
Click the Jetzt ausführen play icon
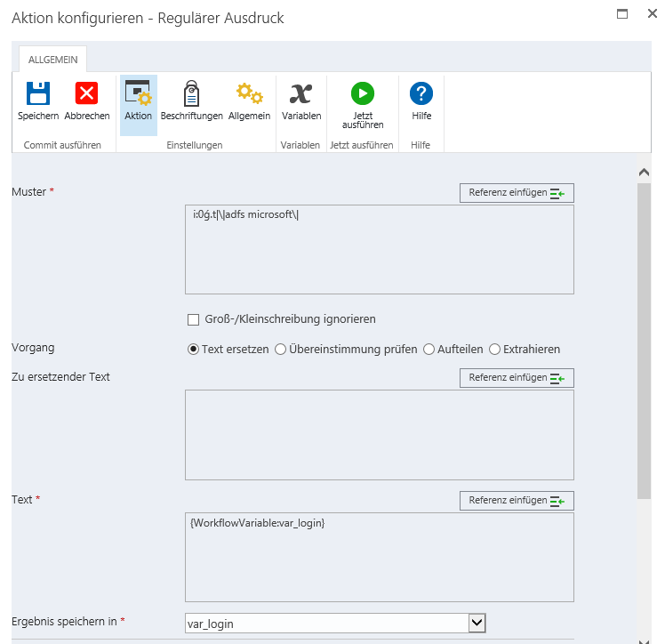tap(363, 93)
